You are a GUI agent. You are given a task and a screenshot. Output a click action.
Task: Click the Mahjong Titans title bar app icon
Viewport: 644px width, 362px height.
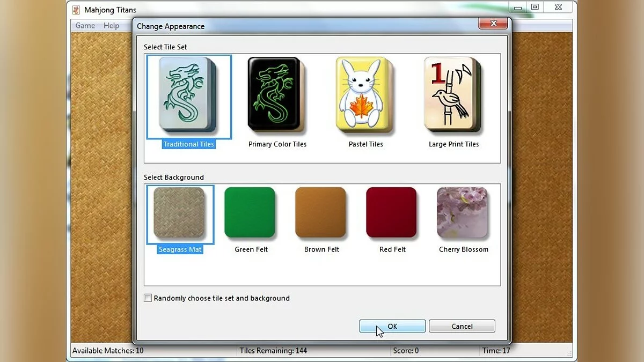(x=76, y=10)
